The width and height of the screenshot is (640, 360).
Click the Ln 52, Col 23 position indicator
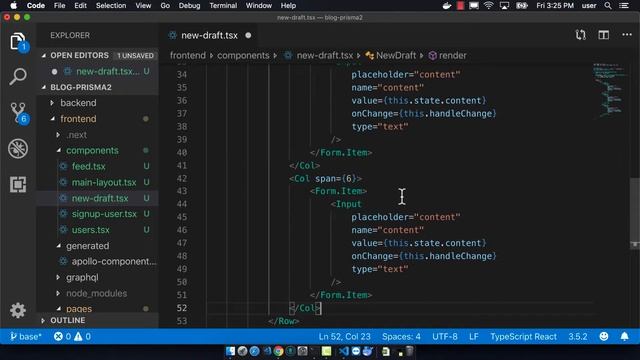344,337
